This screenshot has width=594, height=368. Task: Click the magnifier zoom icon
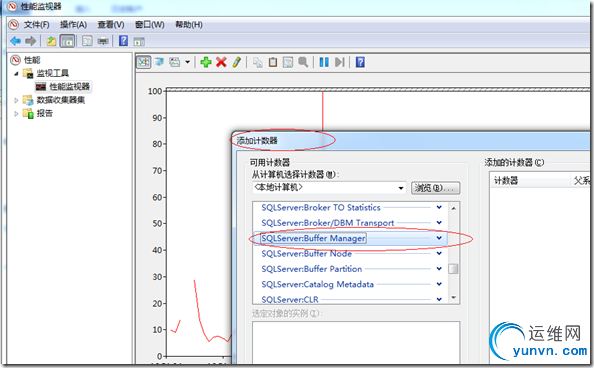[303, 62]
